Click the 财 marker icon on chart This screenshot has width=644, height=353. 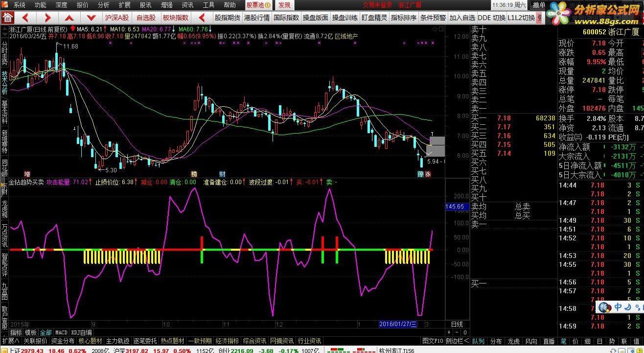pos(222,174)
